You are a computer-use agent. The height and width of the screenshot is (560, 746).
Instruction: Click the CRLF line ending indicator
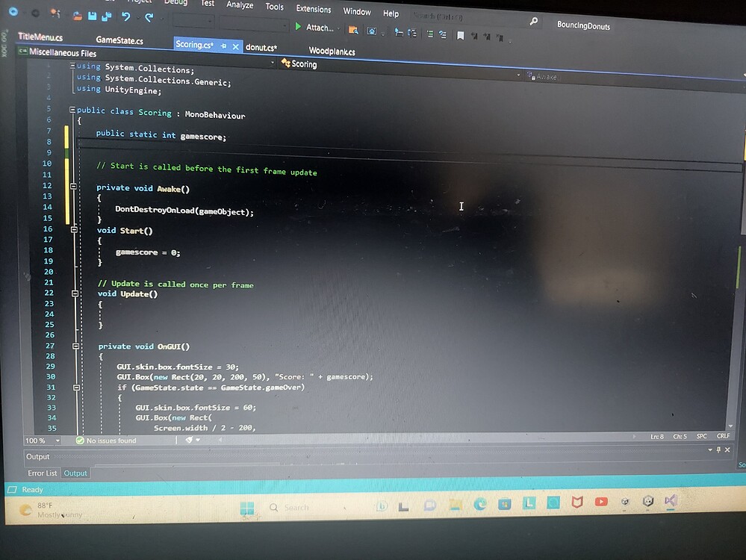tap(722, 435)
